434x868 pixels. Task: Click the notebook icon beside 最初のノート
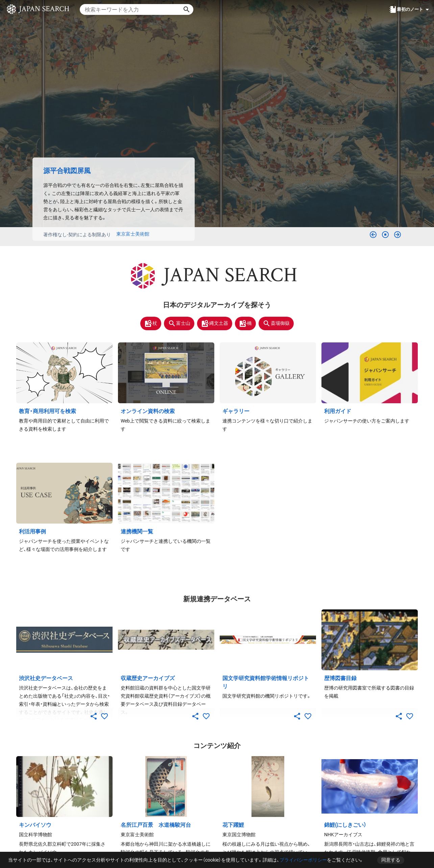(x=392, y=9)
